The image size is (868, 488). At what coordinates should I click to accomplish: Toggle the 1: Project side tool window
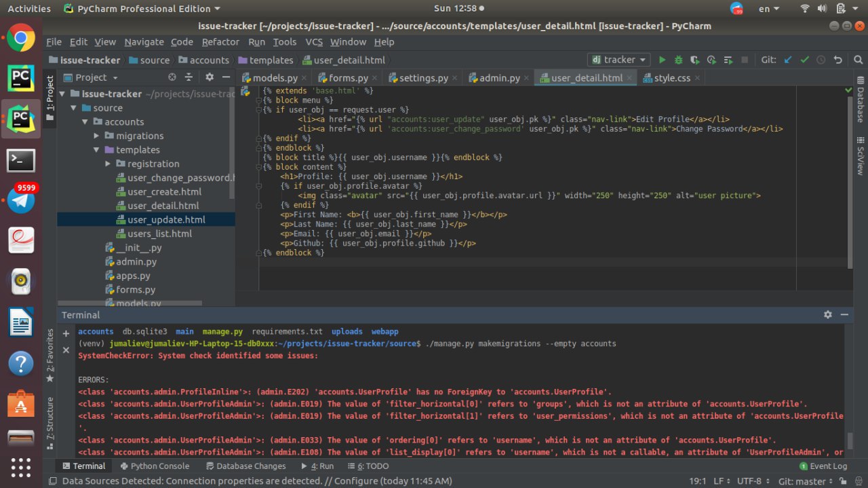coord(50,95)
